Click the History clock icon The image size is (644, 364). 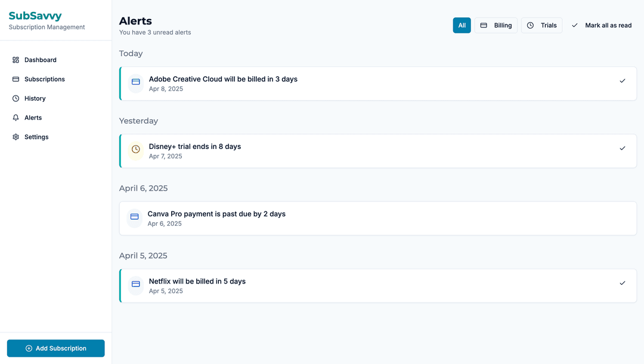[15, 98]
